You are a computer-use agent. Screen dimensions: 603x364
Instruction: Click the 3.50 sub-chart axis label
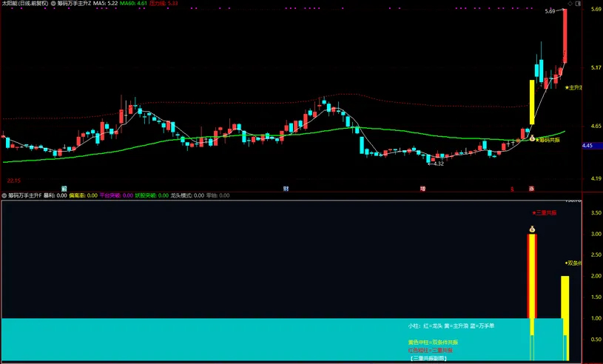click(596, 212)
